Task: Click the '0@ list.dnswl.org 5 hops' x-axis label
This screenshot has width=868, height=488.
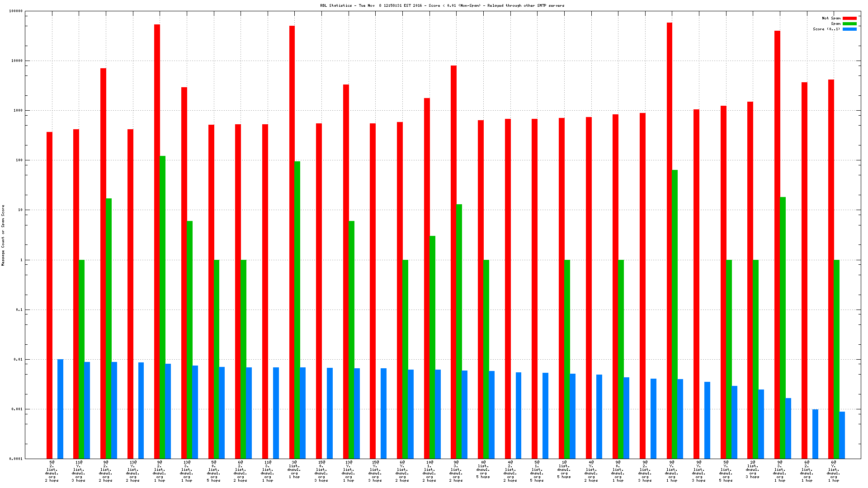Action: coord(483,469)
